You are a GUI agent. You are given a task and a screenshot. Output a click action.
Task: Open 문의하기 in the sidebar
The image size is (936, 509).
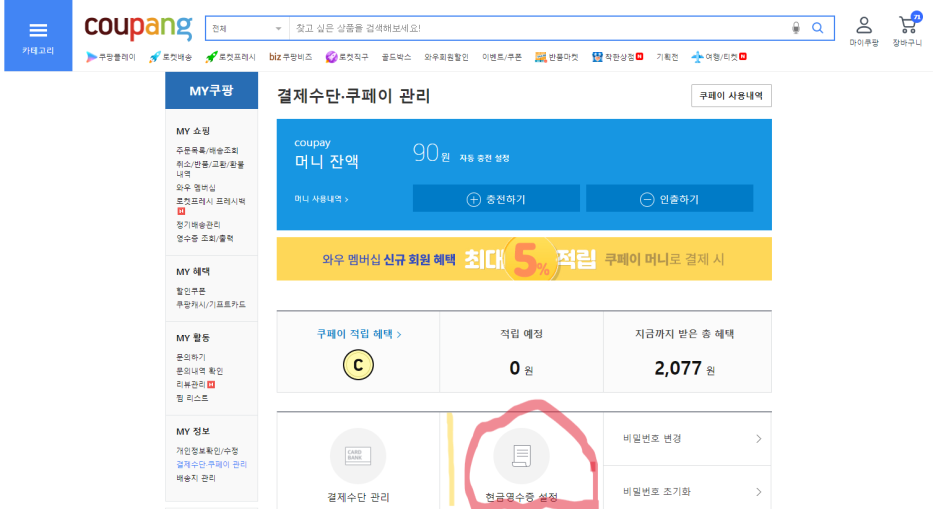[x=191, y=357]
